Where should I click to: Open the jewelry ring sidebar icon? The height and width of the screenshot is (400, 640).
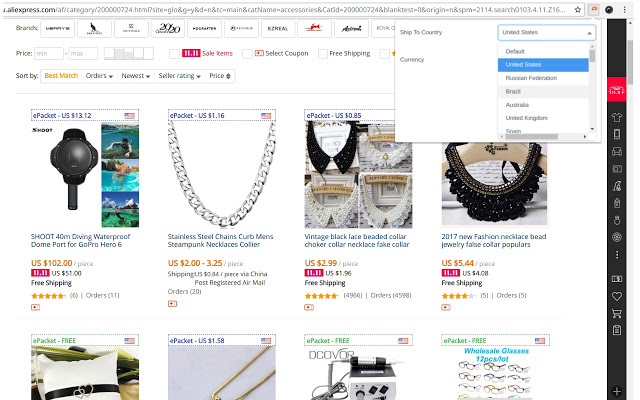coord(617,220)
